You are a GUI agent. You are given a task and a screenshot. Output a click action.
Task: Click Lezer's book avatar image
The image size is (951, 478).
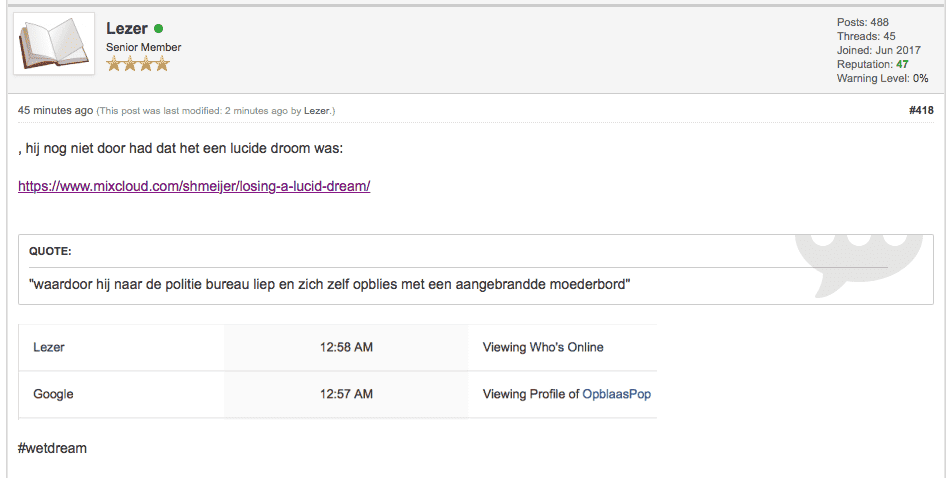pyautogui.click(x=54, y=43)
